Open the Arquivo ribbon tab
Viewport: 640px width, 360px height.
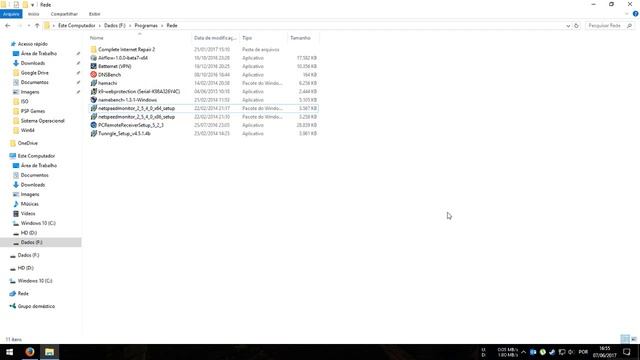pos(11,14)
